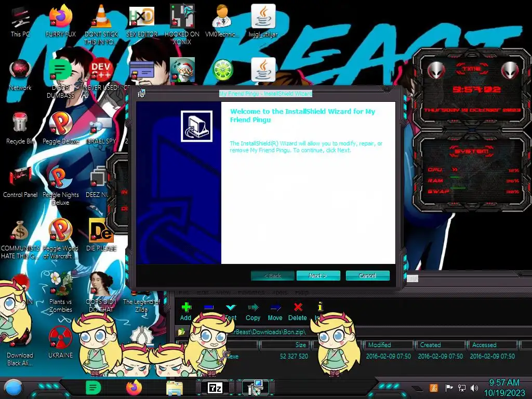Open the OOPS DID I DO THAT shortcut
The height and width of the screenshot is (399, 532).
point(101,292)
